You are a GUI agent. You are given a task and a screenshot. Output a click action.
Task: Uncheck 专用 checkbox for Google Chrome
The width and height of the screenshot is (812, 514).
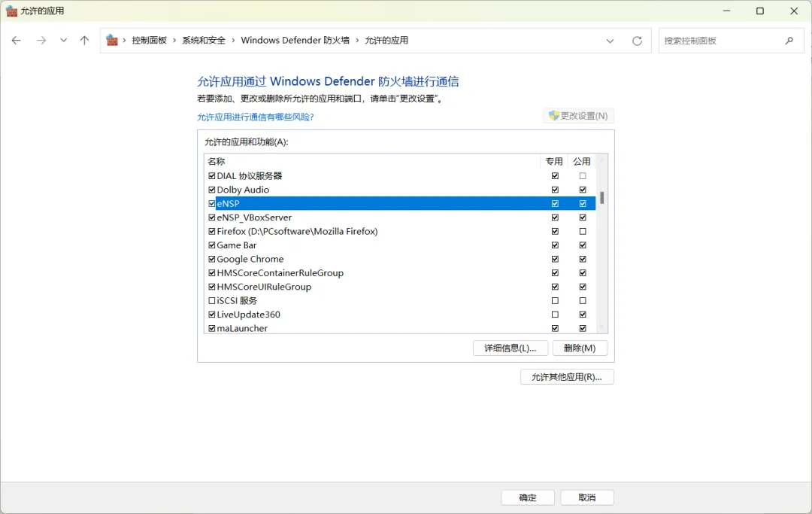tap(555, 259)
